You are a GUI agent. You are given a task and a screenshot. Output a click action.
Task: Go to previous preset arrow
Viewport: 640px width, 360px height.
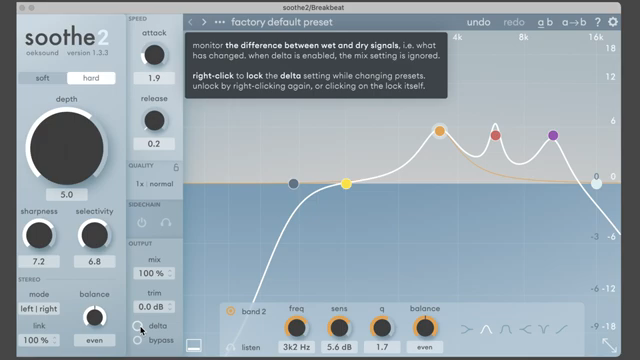point(190,22)
